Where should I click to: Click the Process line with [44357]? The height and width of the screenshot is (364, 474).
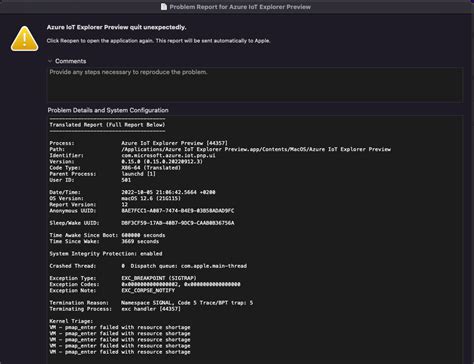[x=139, y=143]
